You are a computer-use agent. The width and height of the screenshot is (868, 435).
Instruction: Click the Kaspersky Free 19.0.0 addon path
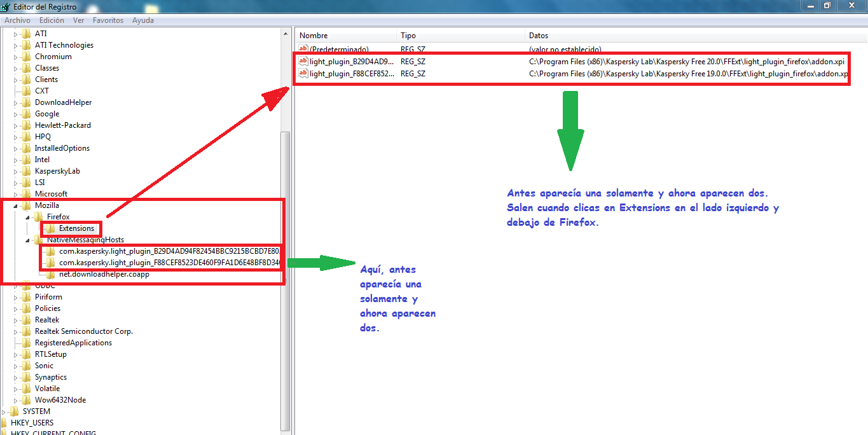[689, 73]
